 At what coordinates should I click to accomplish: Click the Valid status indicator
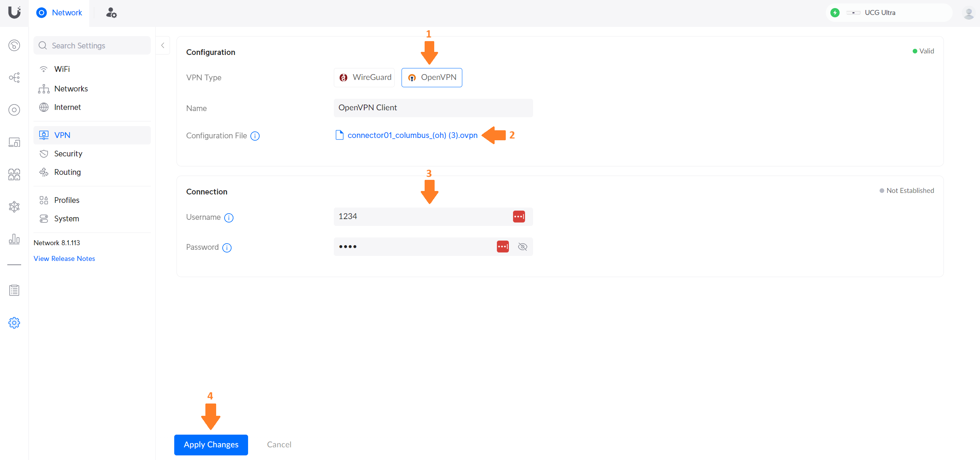[923, 51]
